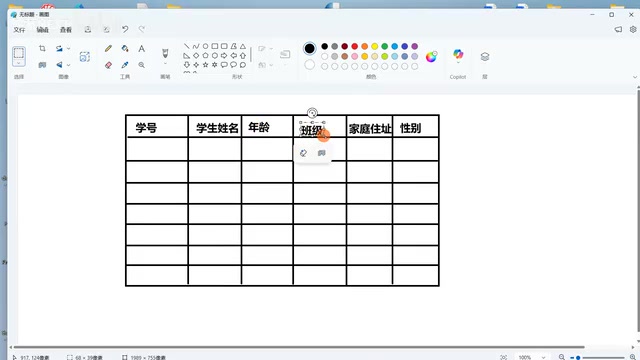Choose the rectangular Selection tool
This screenshot has width=640, height=360.
click(19, 53)
